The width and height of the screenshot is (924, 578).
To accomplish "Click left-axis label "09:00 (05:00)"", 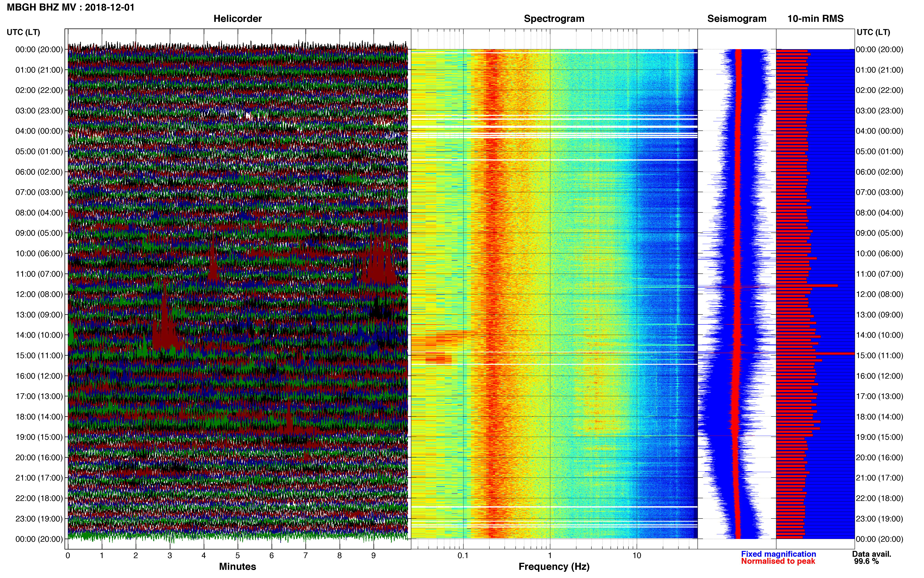I will click(39, 233).
